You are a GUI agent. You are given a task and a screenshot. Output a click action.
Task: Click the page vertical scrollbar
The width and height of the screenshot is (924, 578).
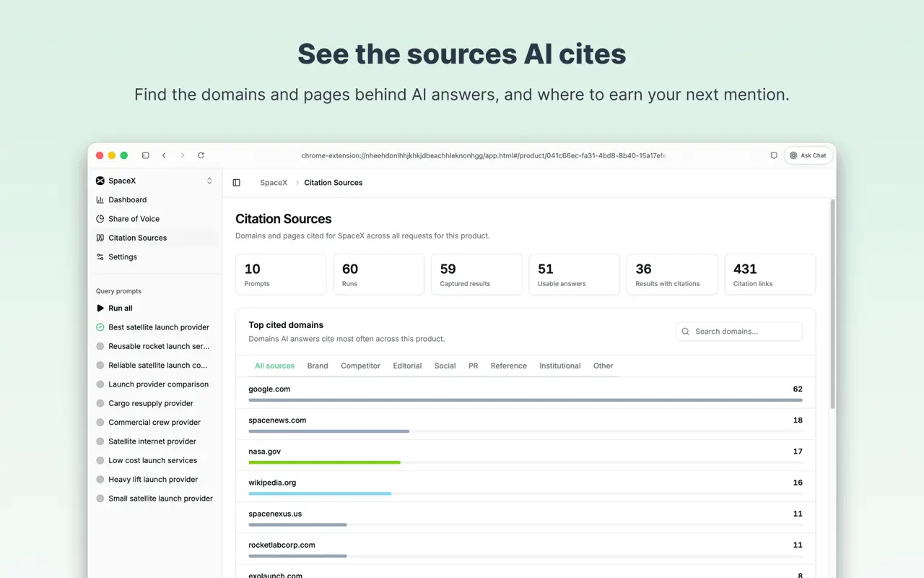click(832, 303)
